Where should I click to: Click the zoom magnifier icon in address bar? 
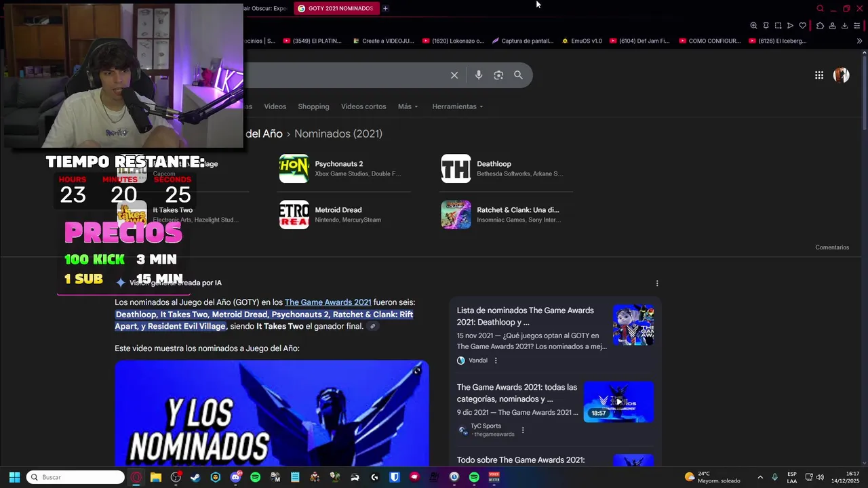click(753, 26)
